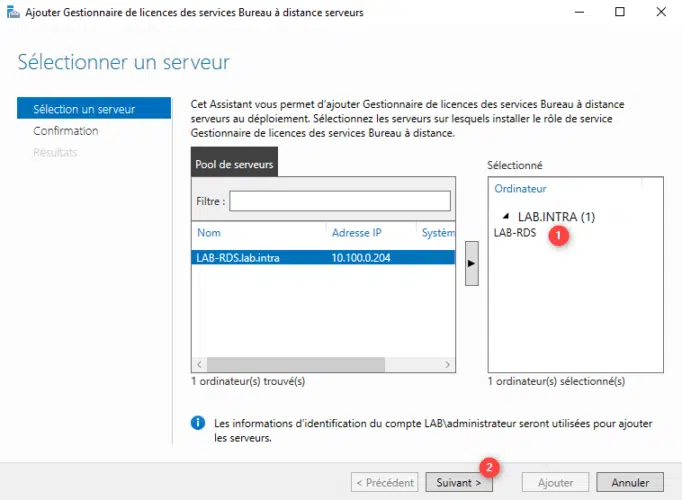Click the '1 ordinateur(s) trouvé(s)' text

pyautogui.click(x=248, y=381)
